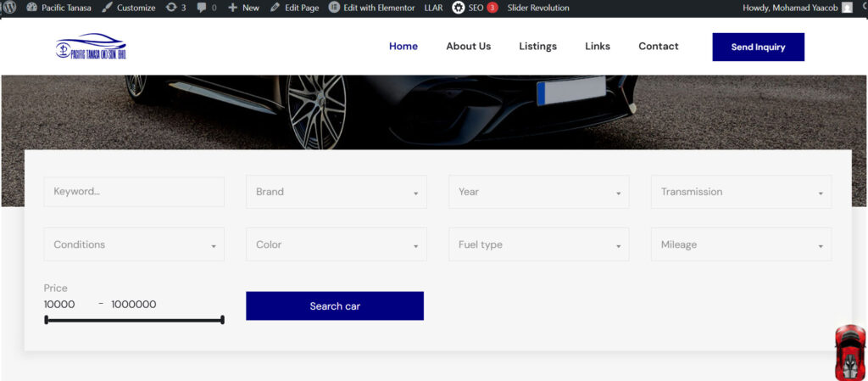
Task: Expand the Transmission dropdown
Action: pyautogui.click(x=741, y=192)
